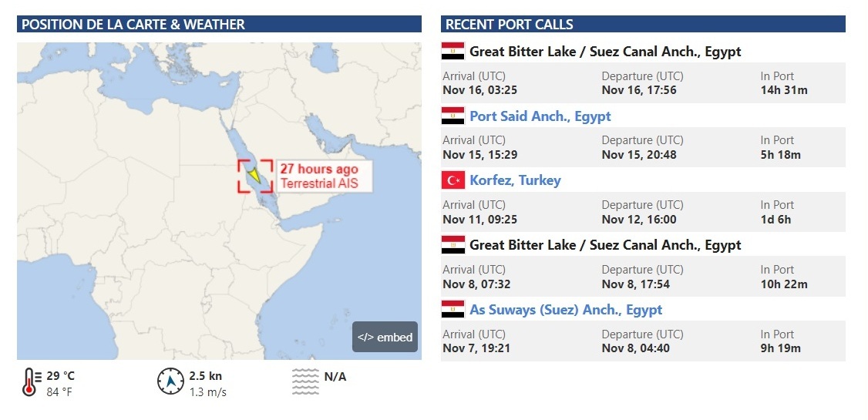
Task: Click the Recent Port Calls header
Action: point(643,25)
